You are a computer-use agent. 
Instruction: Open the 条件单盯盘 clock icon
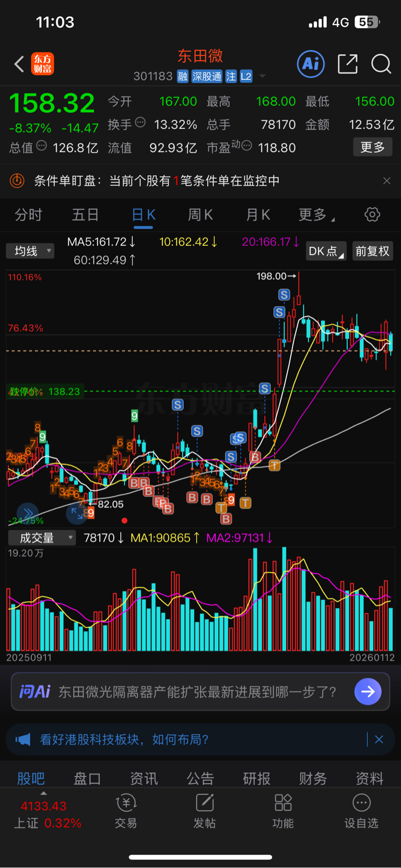pyautogui.click(x=17, y=181)
